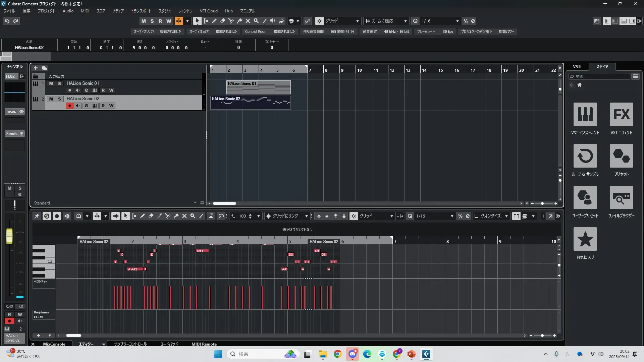Open the トランスポート menu
Screen dimensions: 644x362
click(x=141, y=11)
